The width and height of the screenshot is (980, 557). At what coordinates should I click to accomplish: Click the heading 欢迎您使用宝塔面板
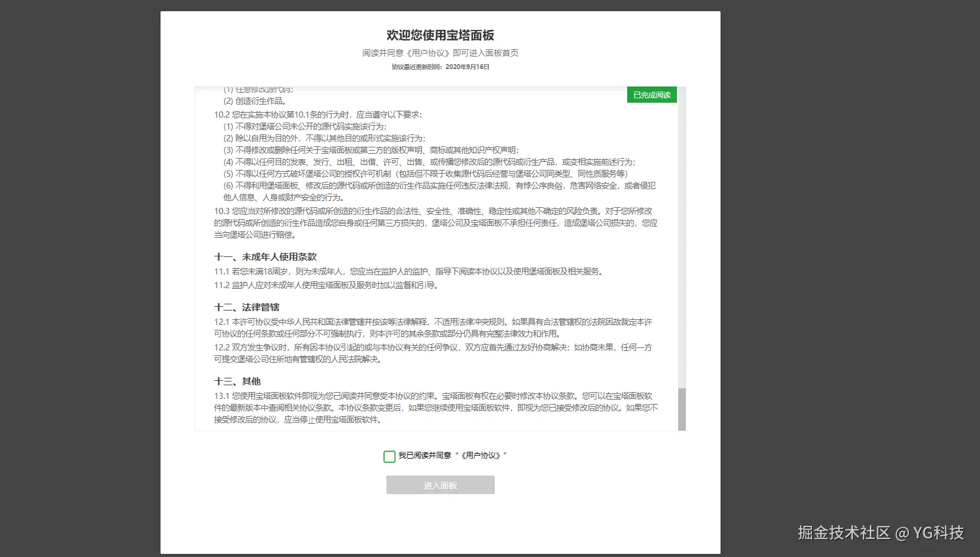click(441, 35)
